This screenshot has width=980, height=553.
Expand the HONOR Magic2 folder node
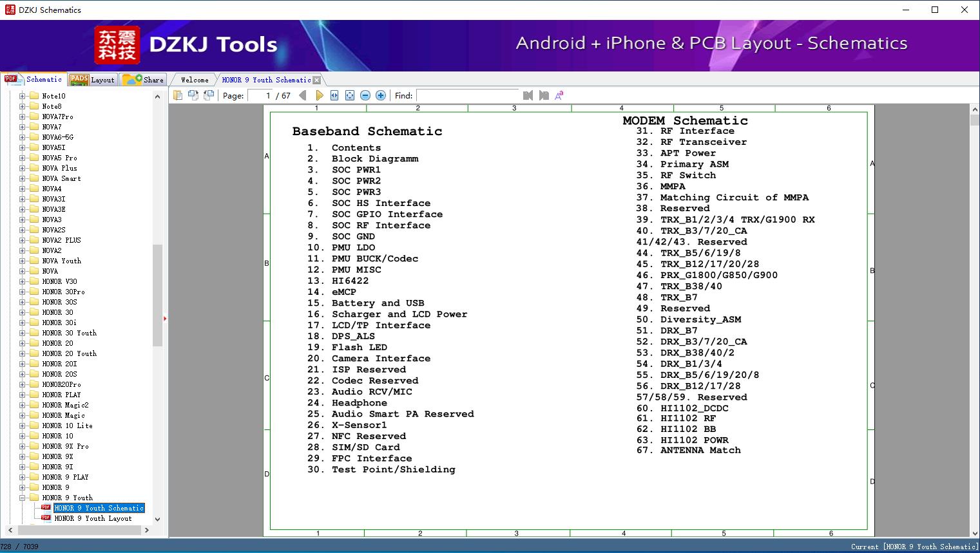click(23, 405)
